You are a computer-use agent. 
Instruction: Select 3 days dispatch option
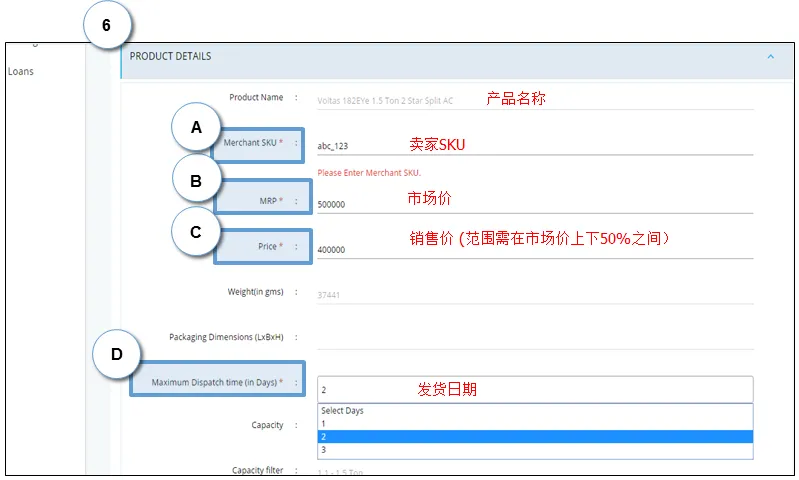pyautogui.click(x=535, y=450)
